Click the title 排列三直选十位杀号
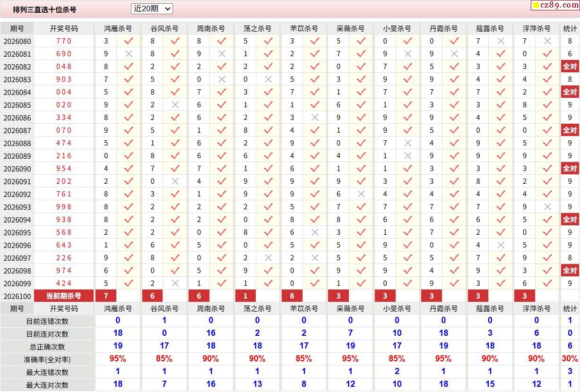 (x=44, y=9)
